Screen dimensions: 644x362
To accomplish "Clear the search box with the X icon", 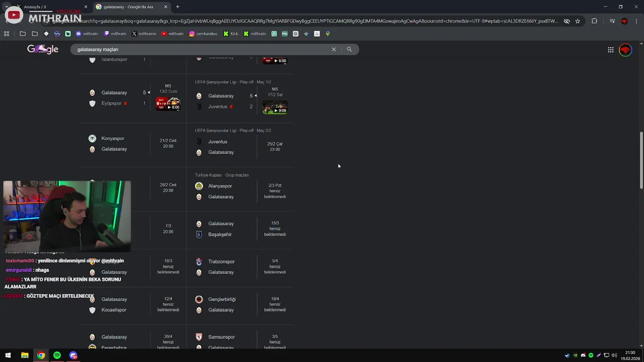I will coord(334,49).
